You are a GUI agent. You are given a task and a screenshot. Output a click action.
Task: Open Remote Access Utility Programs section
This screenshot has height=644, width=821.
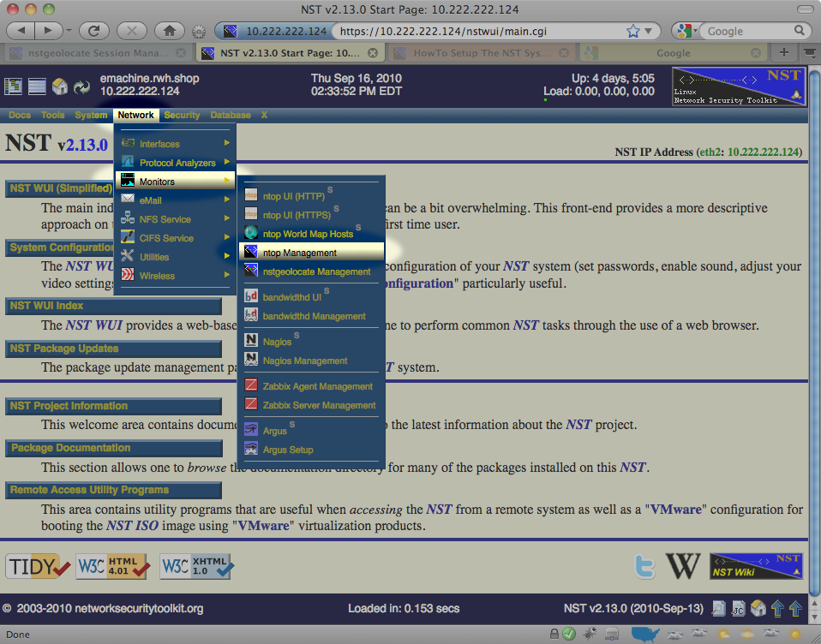114,490
